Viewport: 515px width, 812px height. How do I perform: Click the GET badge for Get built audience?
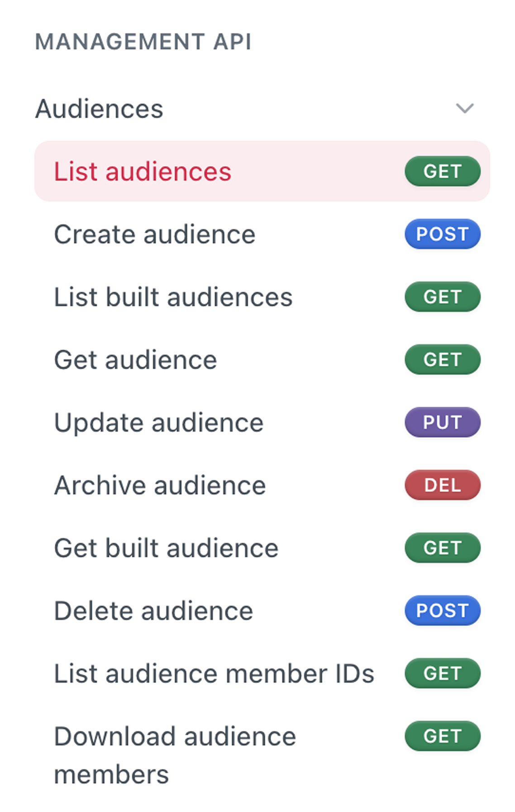pyautogui.click(x=442, y=548)
